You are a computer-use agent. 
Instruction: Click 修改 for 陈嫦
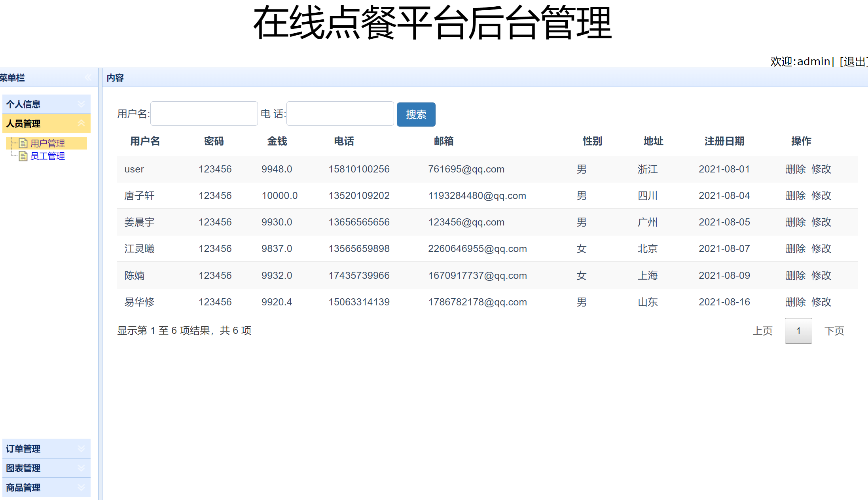(821, 275)
